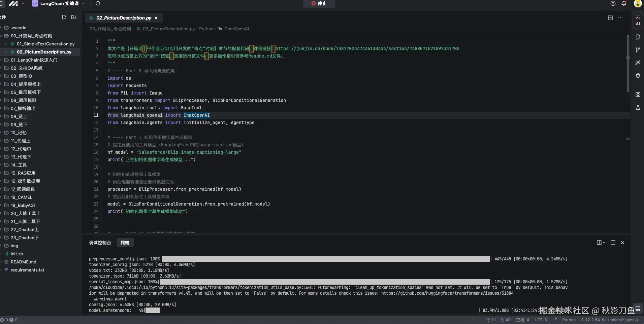Screen dimensions: 644x324
Task: Toggle the editor split layout icon
Action: pyautogui.click(x=610, y=18)
